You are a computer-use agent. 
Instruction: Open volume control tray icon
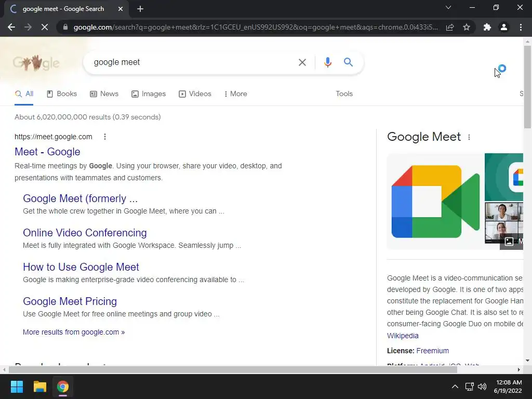click(482, 387)
